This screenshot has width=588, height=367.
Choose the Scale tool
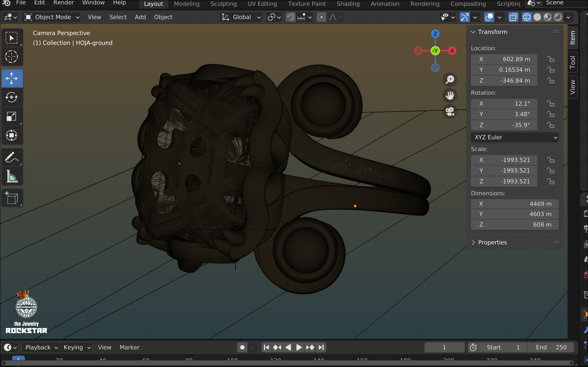(x=12, y=117)
